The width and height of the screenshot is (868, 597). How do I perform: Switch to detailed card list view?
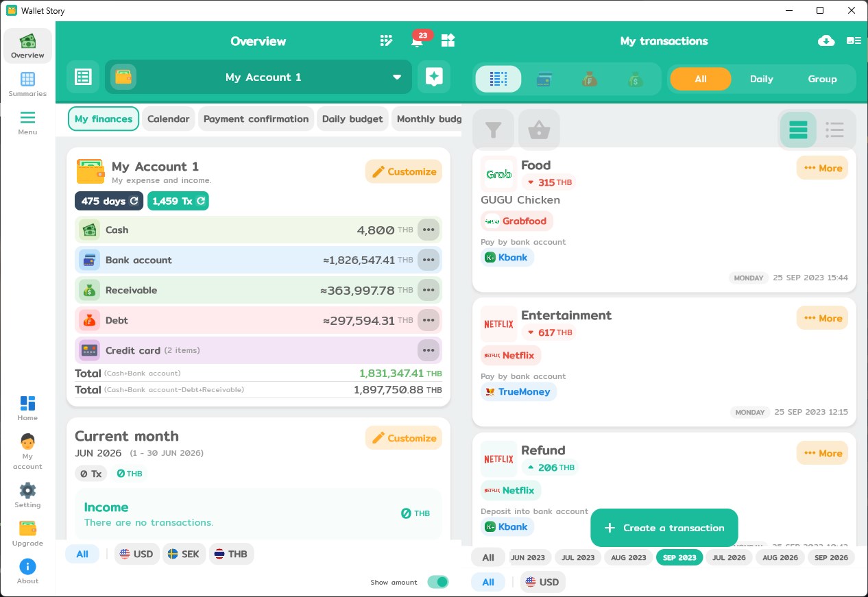(798, 130)
